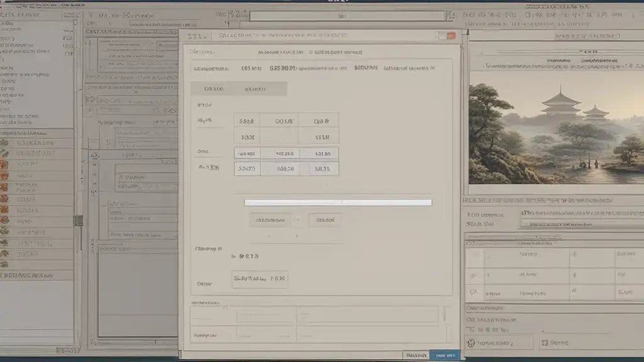Viewport: 644px width, 362px height.
Task: Grab the left sidebar's vertical scrollbar handle
Action: tap(79, 221)
